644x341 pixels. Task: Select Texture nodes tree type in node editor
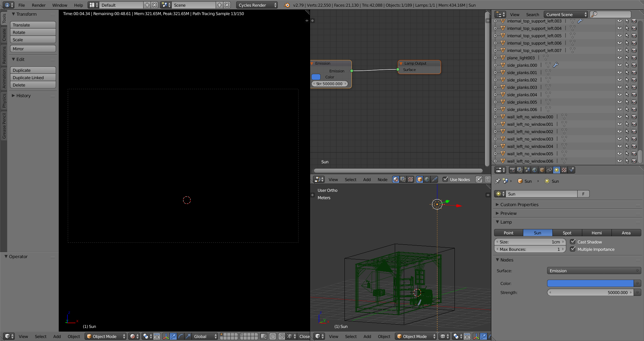click(411, 179)
